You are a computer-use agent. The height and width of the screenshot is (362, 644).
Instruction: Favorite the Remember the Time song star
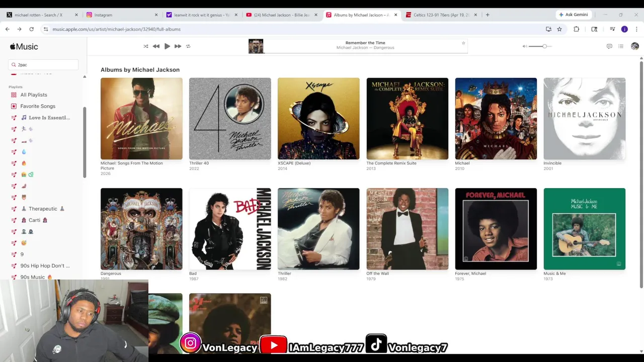point(463,43)
